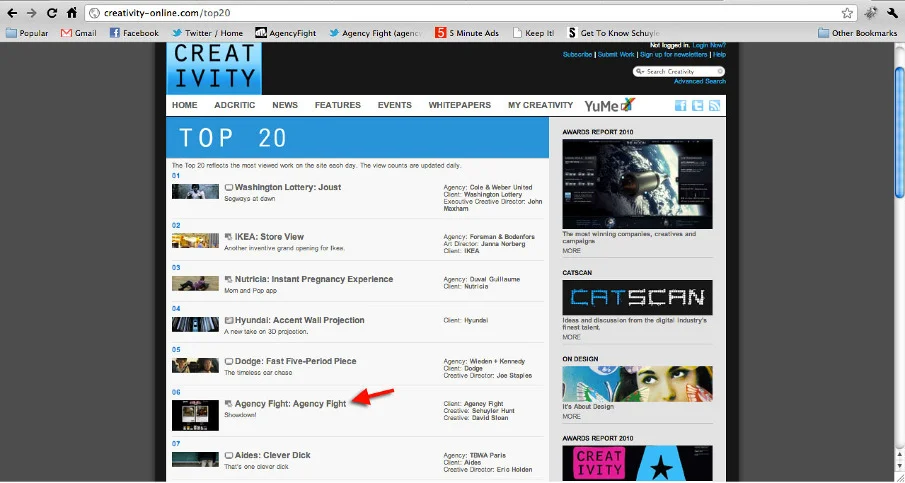The height and width of the screenshot is (483, 905).
Task: Click the Creativity Facebook icon
Action: [x=681, y=105]
